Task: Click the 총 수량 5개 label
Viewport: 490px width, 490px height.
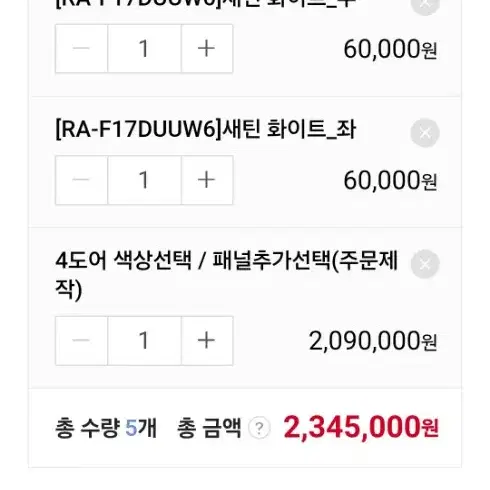Action: (106, 428)
